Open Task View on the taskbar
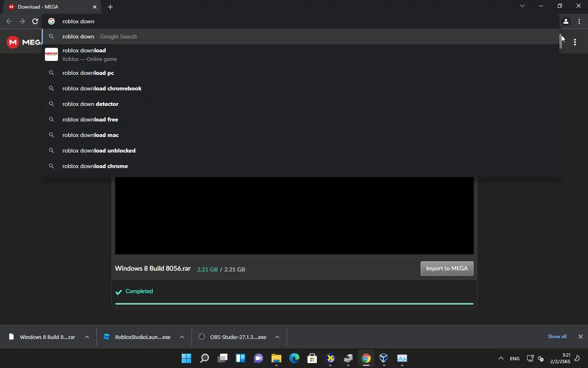The image size is (588, 368). (223, 359)
